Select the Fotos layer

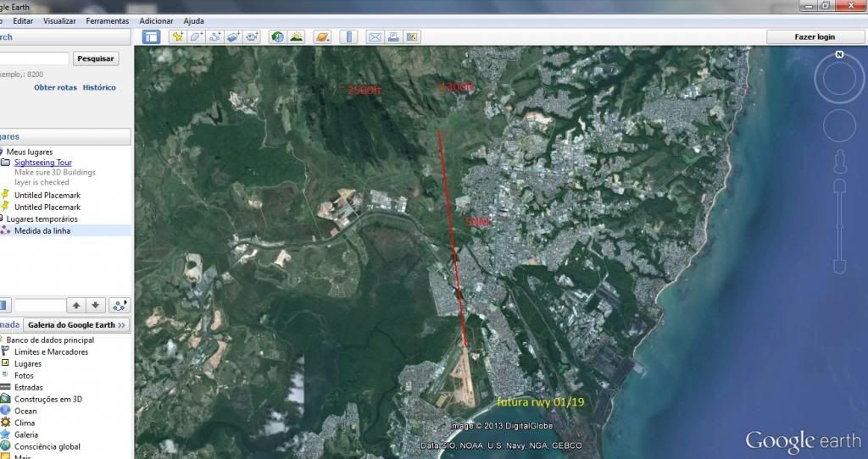(24, 375)
